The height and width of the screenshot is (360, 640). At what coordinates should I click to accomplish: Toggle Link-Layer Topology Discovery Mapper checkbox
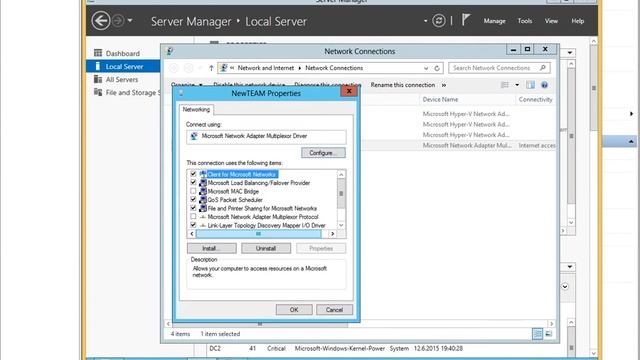(193, 225)
